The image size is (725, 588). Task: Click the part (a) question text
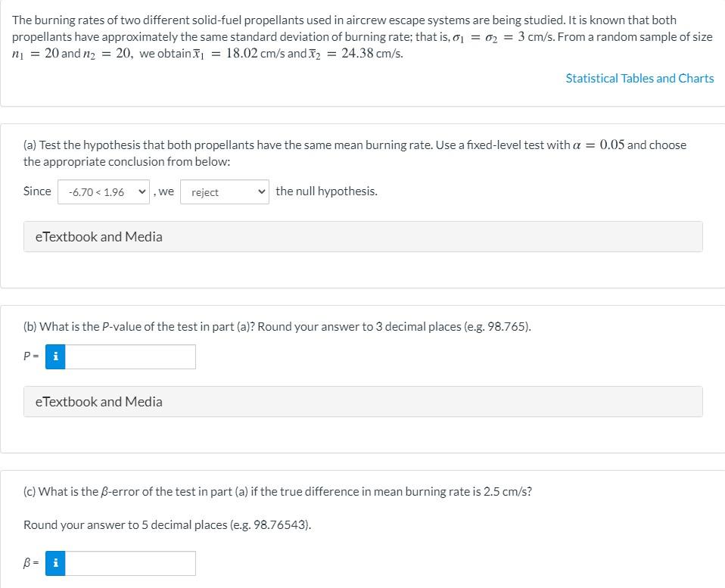point(355,153)
